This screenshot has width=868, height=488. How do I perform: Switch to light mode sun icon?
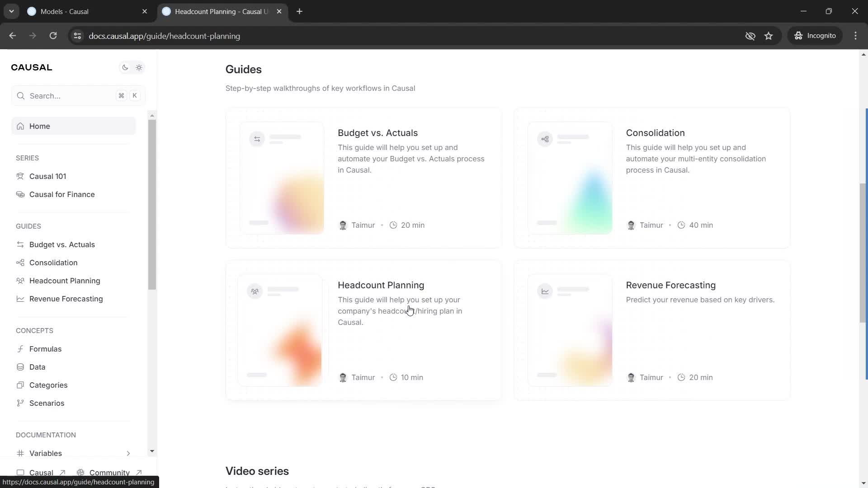(139, 68)
